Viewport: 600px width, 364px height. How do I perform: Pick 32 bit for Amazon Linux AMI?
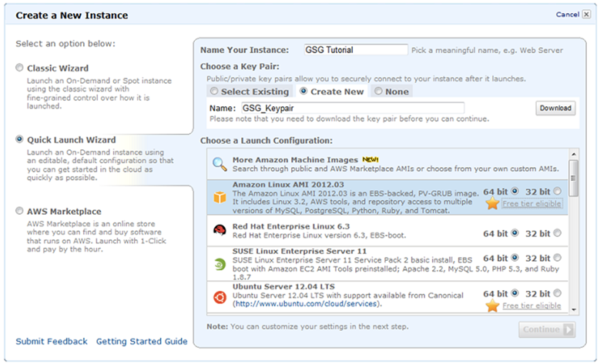tap(557, 191)
